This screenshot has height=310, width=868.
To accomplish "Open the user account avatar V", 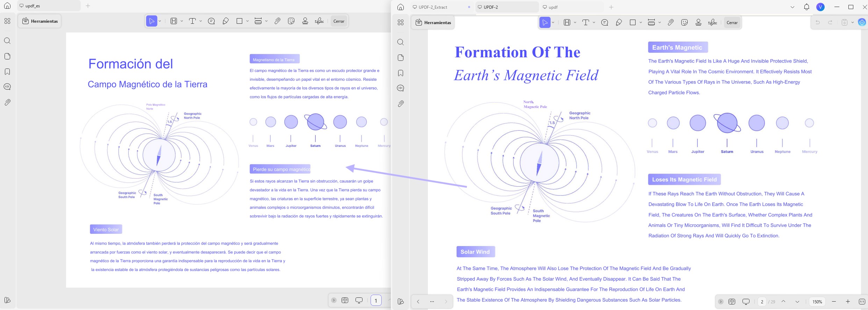I will pos(820,7).
